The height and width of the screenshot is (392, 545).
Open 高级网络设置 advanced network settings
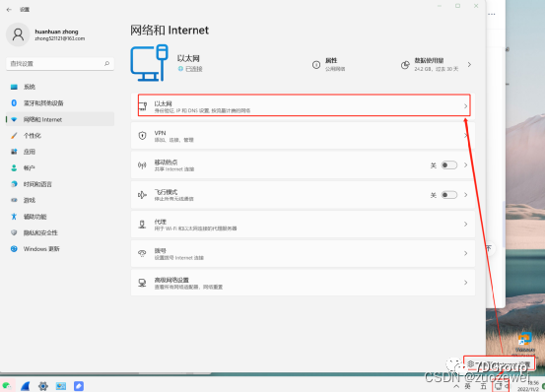(303, 283)
